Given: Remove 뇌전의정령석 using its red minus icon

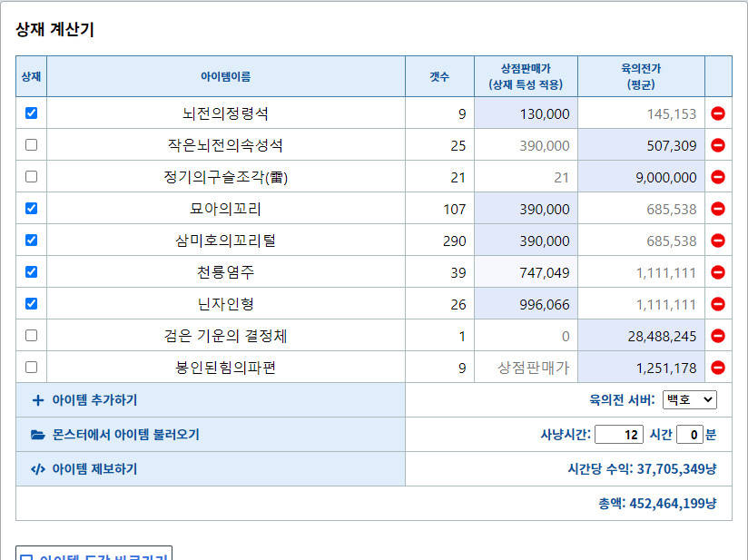Looking at the screenshot, I should [718, 113].
